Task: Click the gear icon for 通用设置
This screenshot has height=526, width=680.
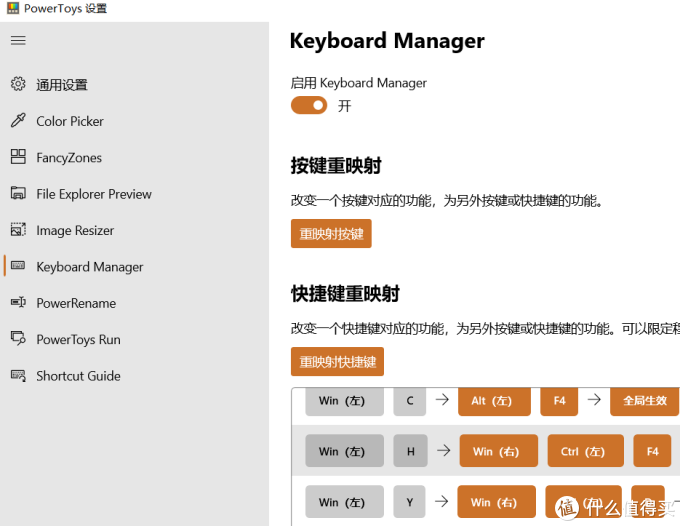Action: pyautogui.click(x=18, y=84)
